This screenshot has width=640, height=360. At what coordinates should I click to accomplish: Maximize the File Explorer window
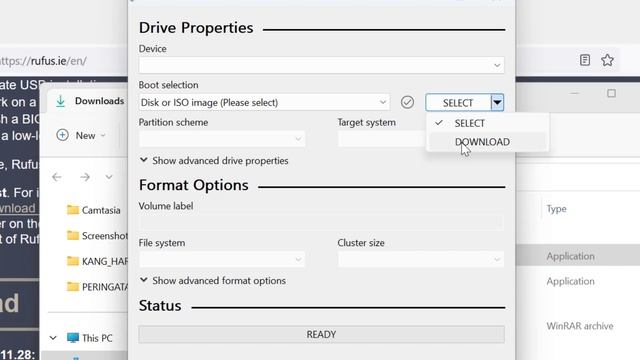[x=611, y=93]
